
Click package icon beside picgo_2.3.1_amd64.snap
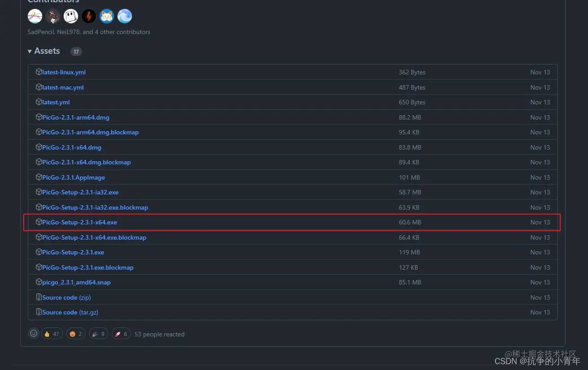click(x=39, y=282)
